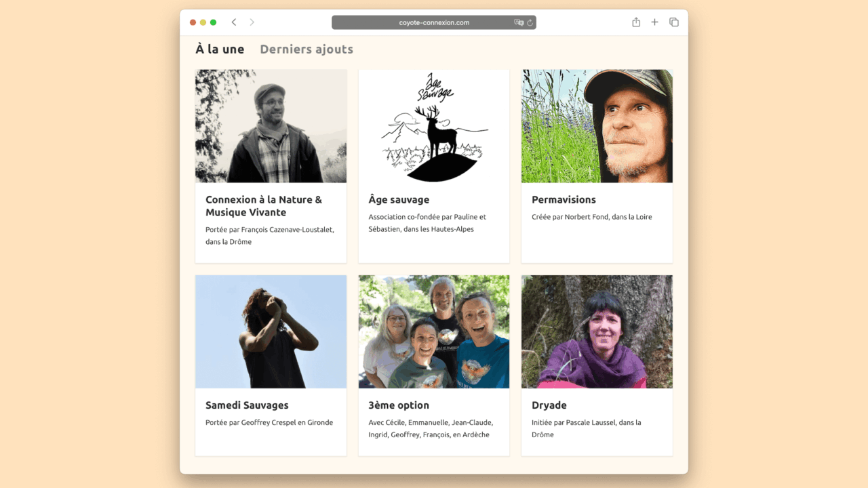868x488 pixels.
Task: Open a new browser tab
Action: 654,22
